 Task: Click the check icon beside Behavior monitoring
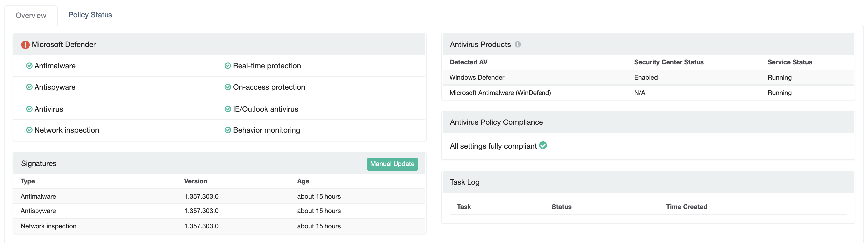[228, 130]
